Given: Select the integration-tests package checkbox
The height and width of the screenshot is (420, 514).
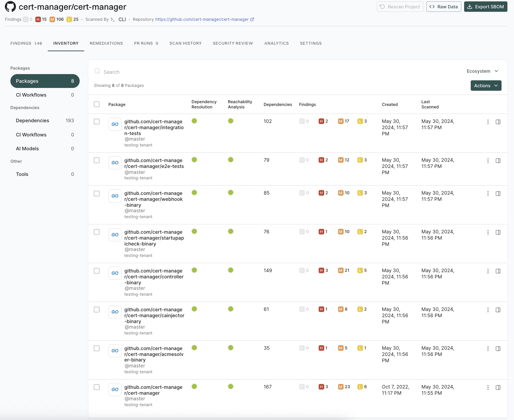Looking at the screenshot, I should point(97,122).
